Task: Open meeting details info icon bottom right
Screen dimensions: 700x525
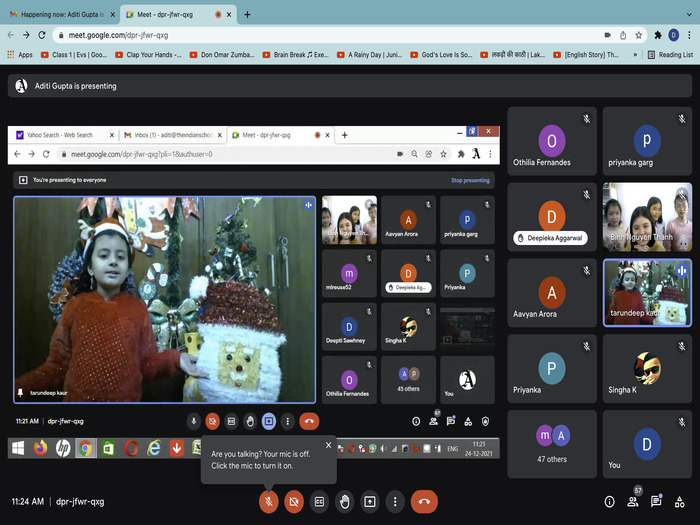Action: [609, 502]
